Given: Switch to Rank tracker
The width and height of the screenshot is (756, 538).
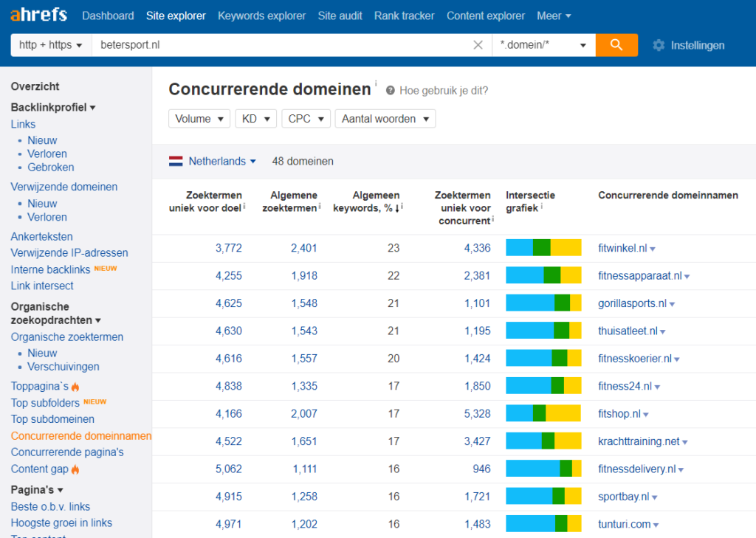Looking at the screenshot, I should click(x=404, y=16).
